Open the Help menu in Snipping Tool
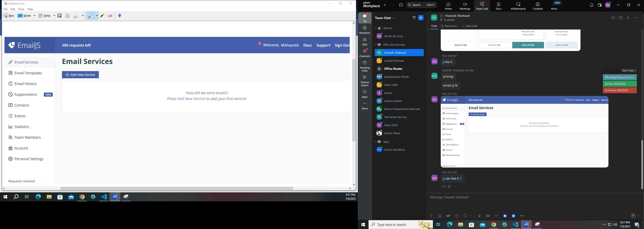644x229 pixels. pos(30,9)
